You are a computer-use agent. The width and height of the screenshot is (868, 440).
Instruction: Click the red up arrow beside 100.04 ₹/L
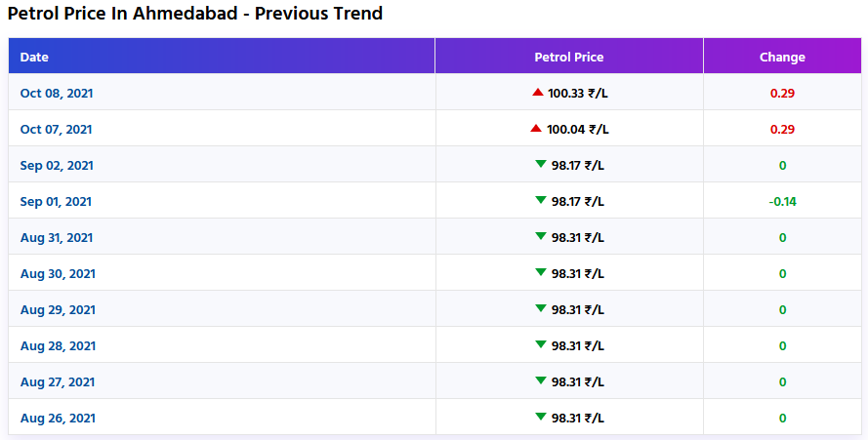point(535,128)
